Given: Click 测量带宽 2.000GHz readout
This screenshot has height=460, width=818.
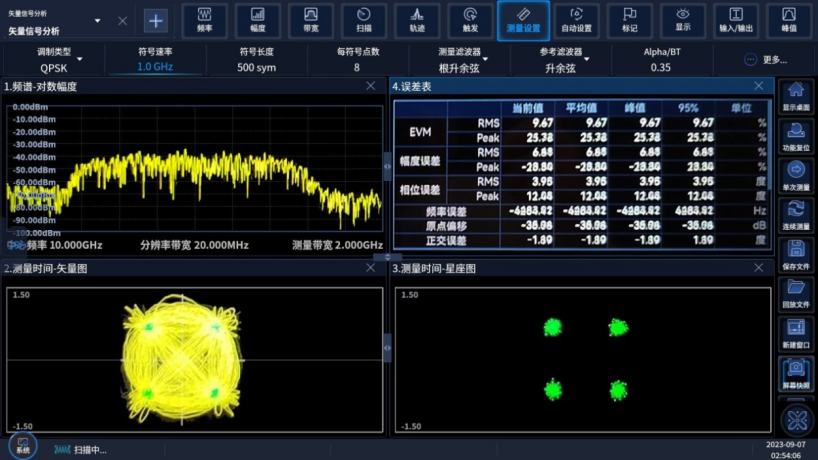Looking at the screenshot, I should (x=337, y=245).
